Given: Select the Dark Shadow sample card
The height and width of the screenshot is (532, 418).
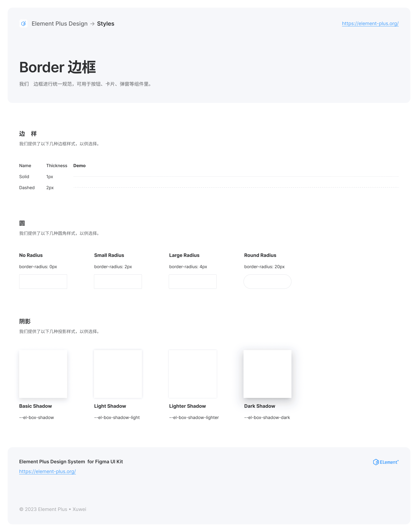Looking at the screenshot, I should coord(267,374).
